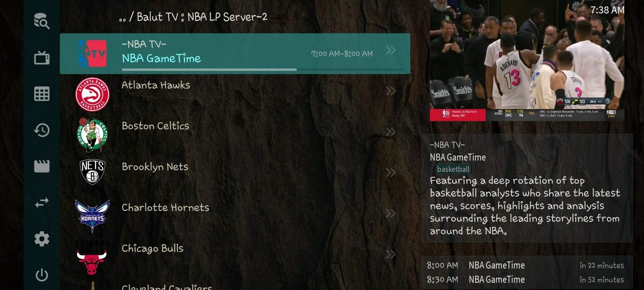Click the Atlanta Hawks team logo
The height and width of the screenshot is (290, 644).
pyautogui.click(x=92, y=94)
